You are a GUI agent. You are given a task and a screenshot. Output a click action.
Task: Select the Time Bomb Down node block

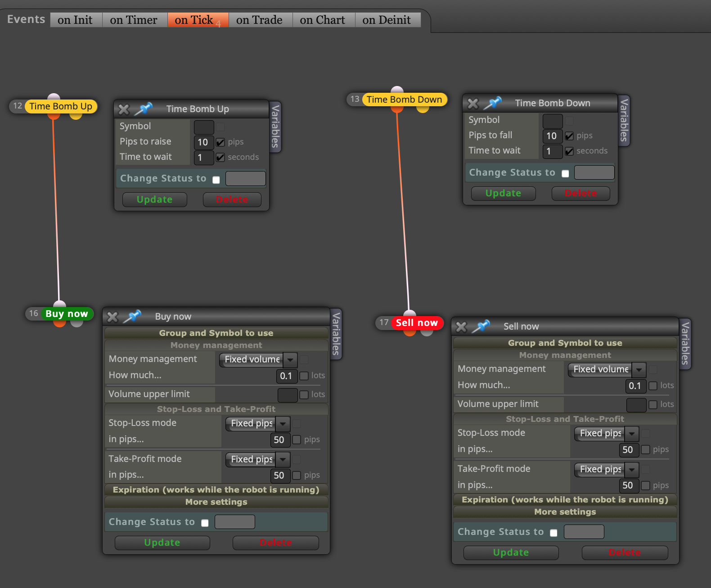tap(404, 100)
